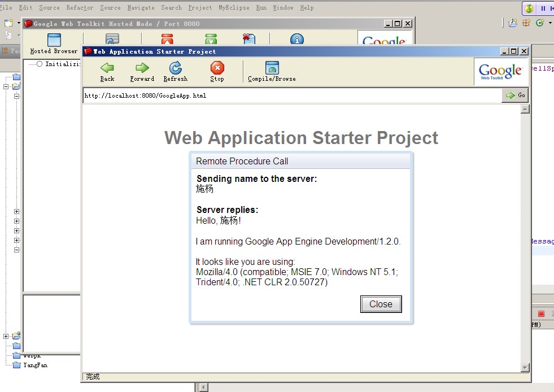Open the Search menu

(171, 7)
